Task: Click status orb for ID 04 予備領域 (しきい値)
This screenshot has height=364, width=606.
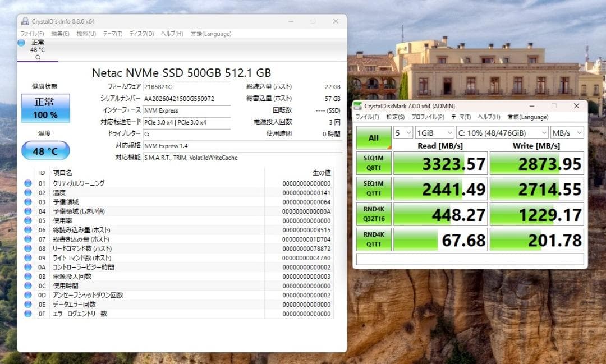Action: (28, 211)
